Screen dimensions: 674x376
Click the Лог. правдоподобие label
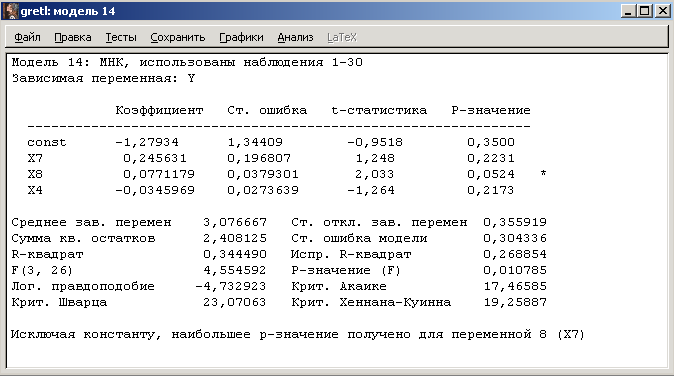tap(83, 286)
